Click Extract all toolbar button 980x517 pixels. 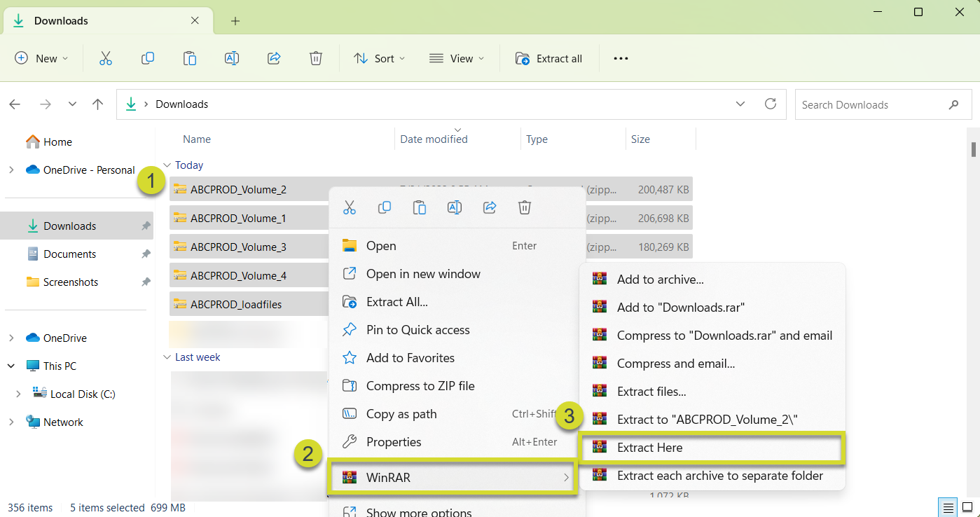pyautogui.click(x=549, y=59)
